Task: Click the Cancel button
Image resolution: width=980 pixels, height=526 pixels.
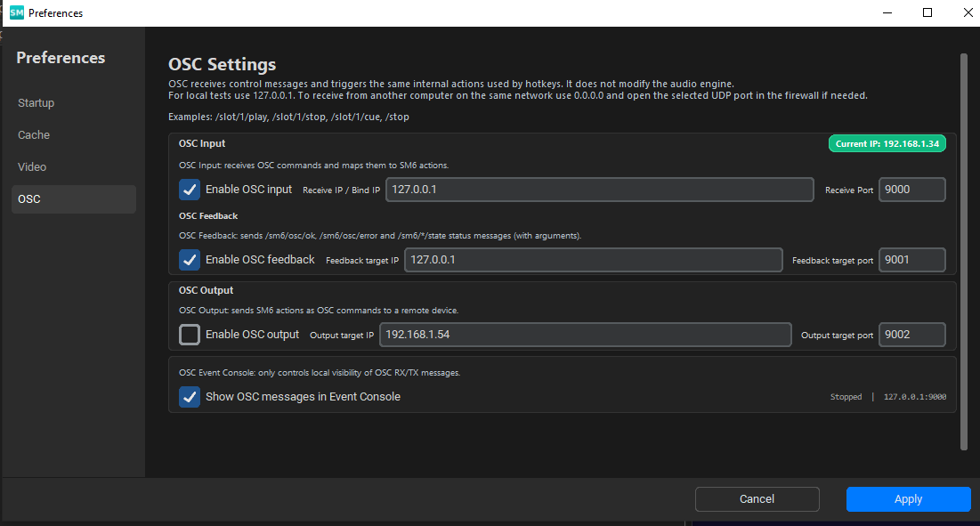Action: [x=757, y=499]
